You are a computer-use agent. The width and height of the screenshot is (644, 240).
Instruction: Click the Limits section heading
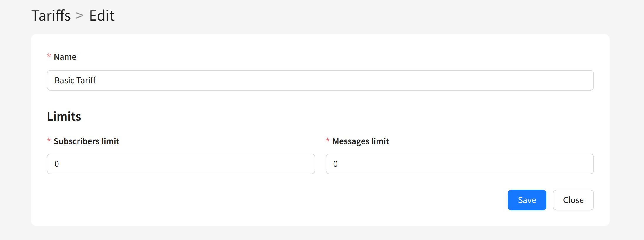(x=64, y=116)
